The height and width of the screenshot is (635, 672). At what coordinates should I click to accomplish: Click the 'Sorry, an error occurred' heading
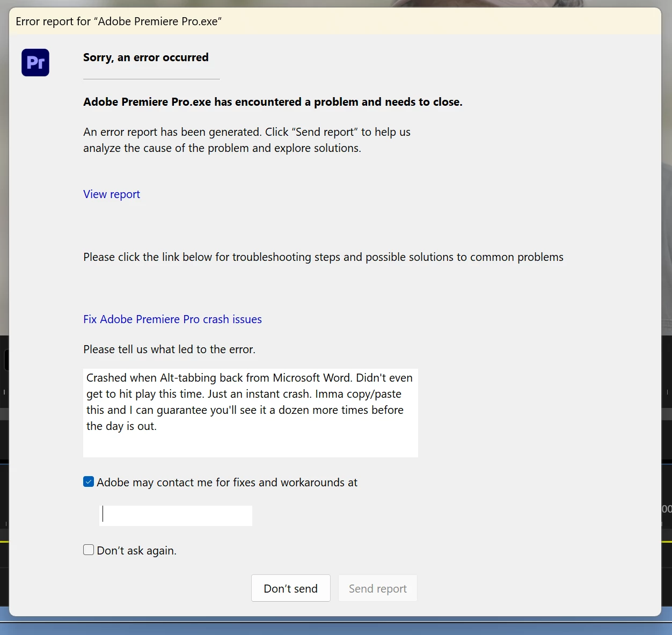[146, 57]
